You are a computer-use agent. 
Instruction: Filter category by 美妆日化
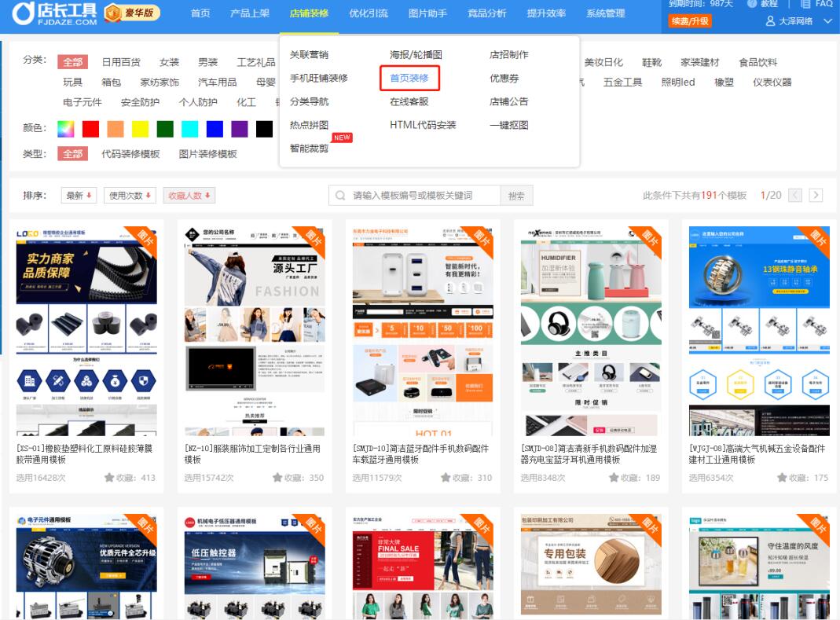pos(603,62)
